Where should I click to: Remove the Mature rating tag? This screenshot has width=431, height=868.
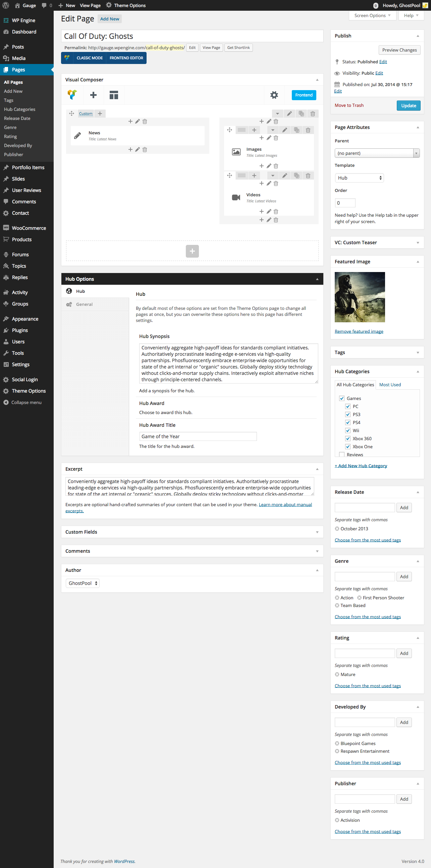pos(337,674)
